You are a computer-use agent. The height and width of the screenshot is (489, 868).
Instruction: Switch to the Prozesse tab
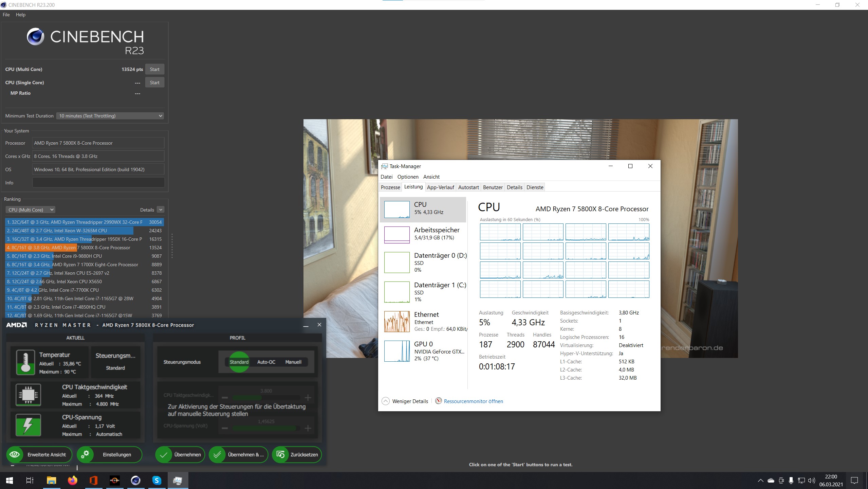pyautogui.click(x=390, y=187)
